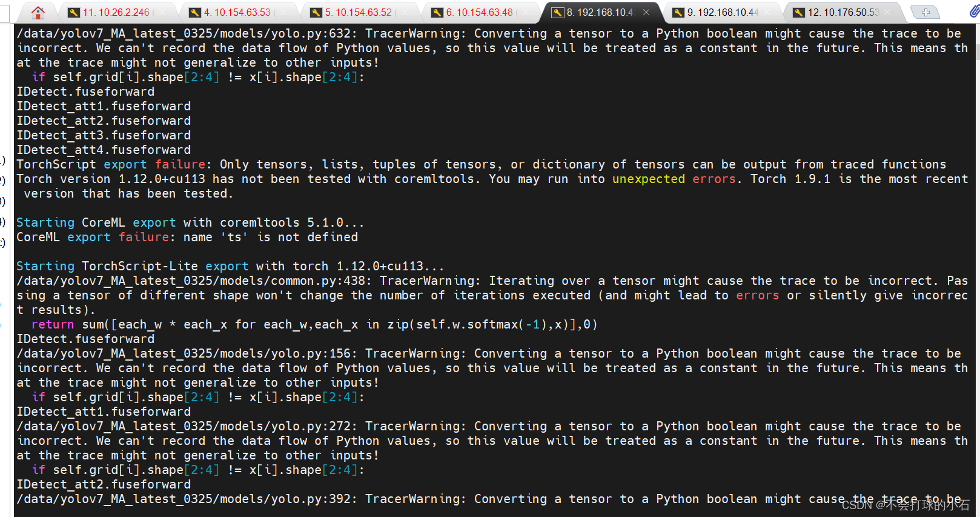Click the session key icon on tab 6
Screen dimensions: 980x517
(437, 12)
